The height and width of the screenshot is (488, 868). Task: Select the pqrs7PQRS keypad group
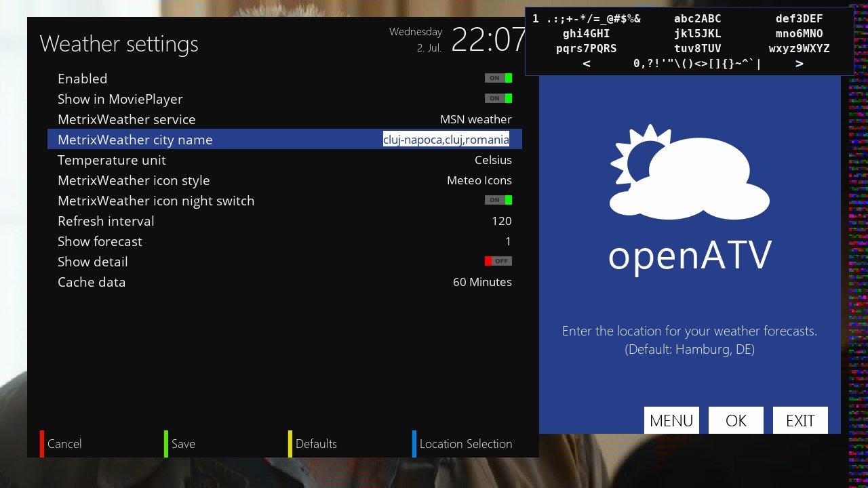tap(586, 49)
